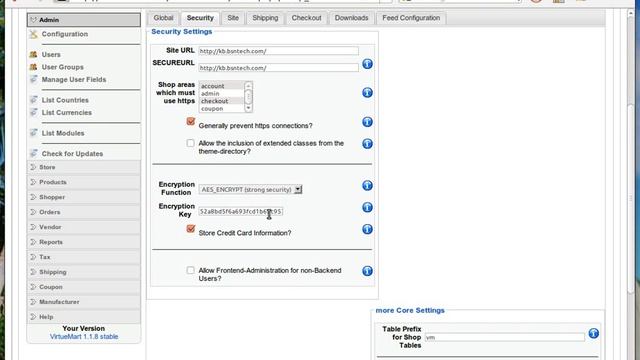View info icon for Encryption Key
The height and width of the screenshot is (360, 640).
367,207
